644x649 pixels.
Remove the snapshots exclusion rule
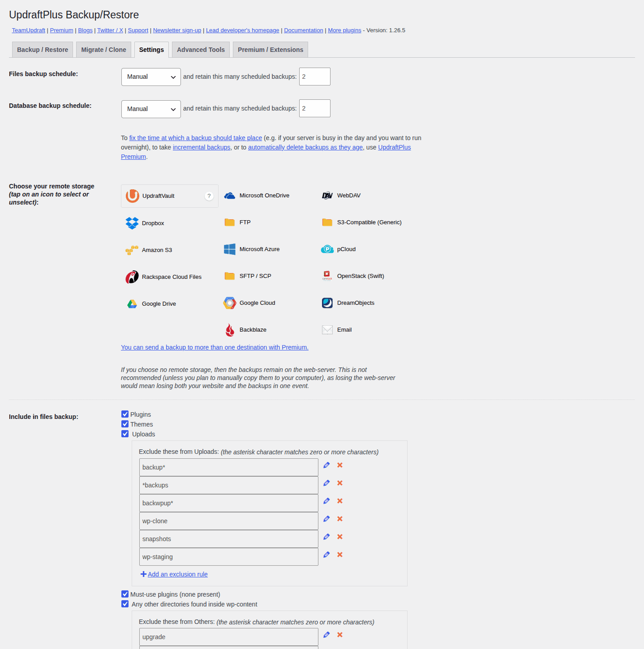(340, 537)
